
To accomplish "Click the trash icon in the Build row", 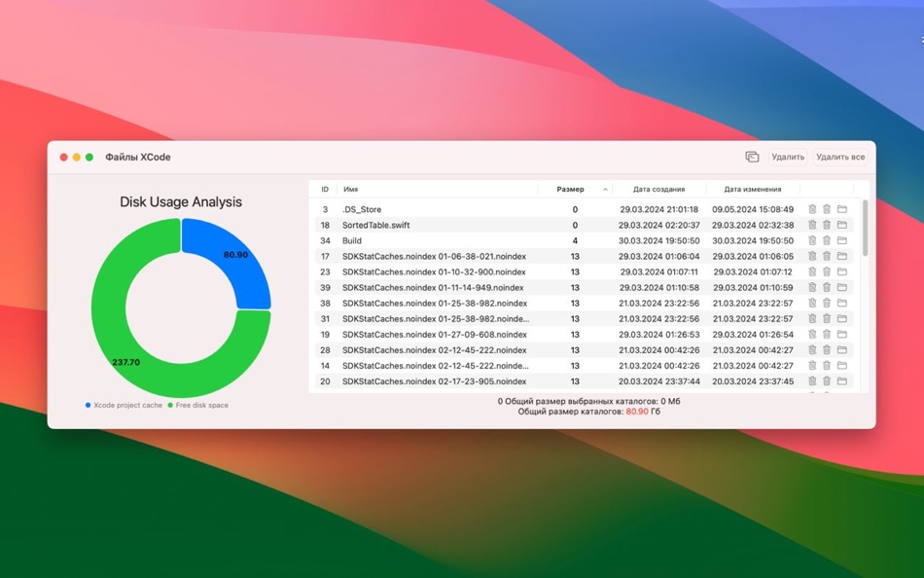I will click(827, 240).
